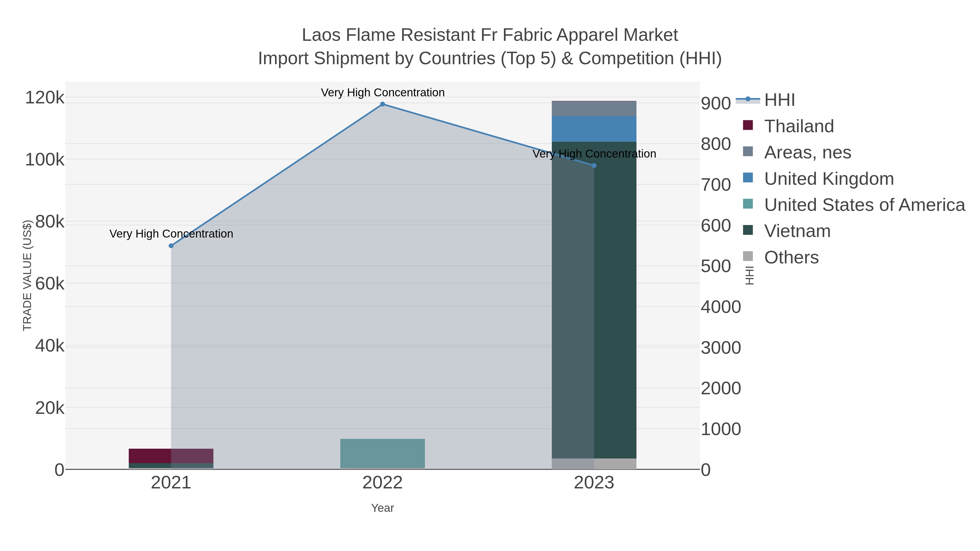This screenshot has height=551, width=980.
Task: Click the 2023 Others gray bar segment
Action: [594, 464]
